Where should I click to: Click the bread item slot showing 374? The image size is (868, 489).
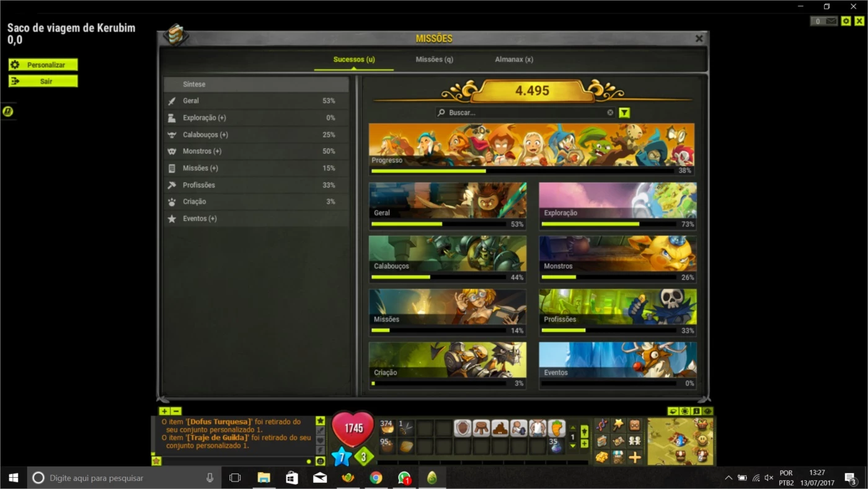(x=387, y=428)
